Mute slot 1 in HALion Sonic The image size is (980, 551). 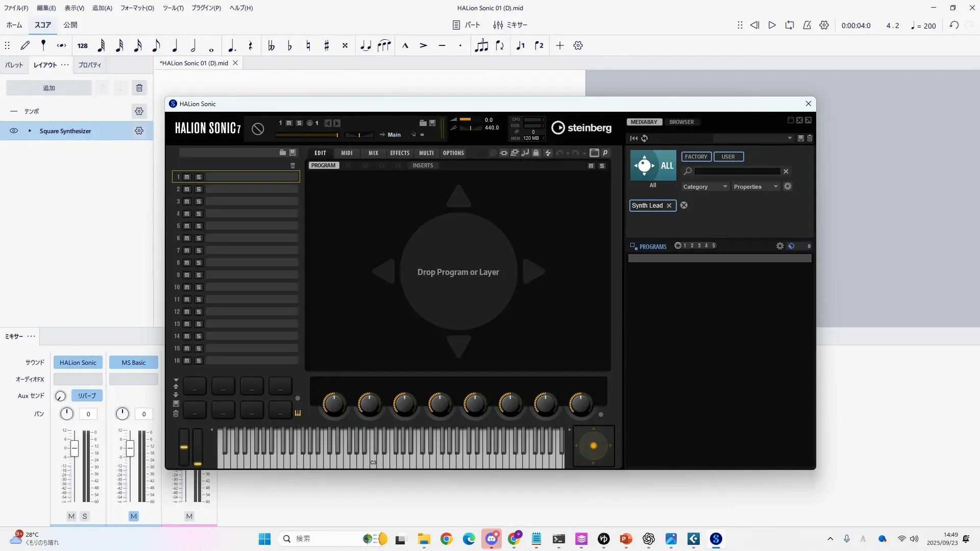click(x=187, y=177)
